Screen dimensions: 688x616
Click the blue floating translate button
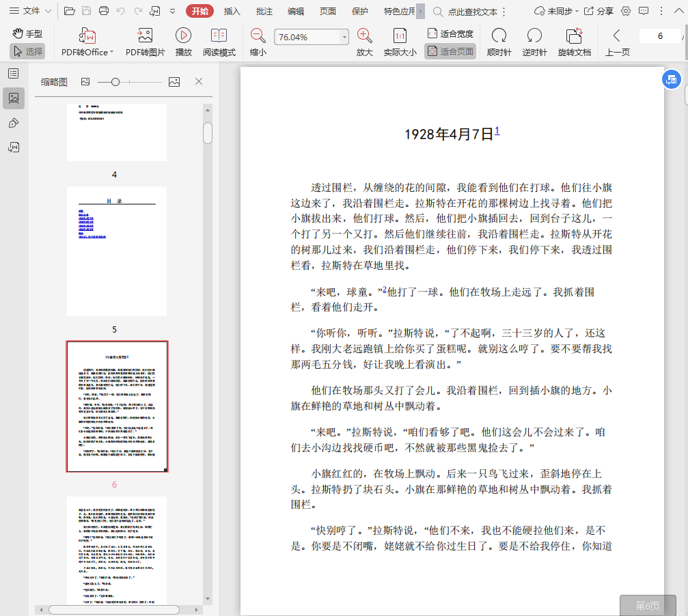(672, 80)
